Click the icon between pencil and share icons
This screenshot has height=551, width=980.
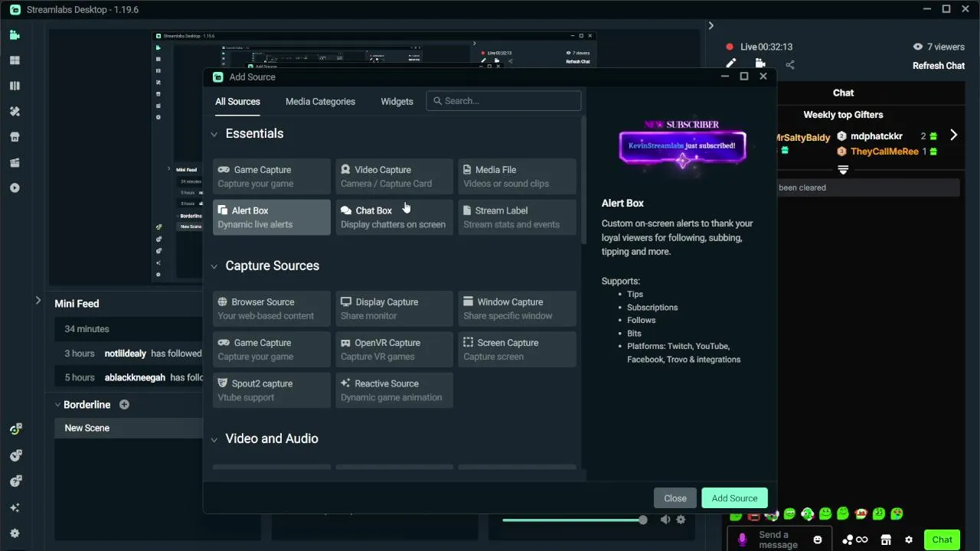760,64
